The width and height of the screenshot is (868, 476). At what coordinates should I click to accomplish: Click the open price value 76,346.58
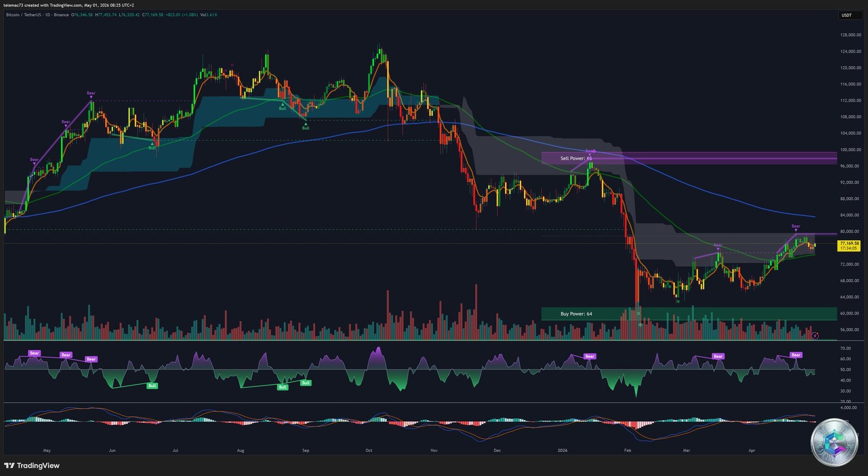83,15
